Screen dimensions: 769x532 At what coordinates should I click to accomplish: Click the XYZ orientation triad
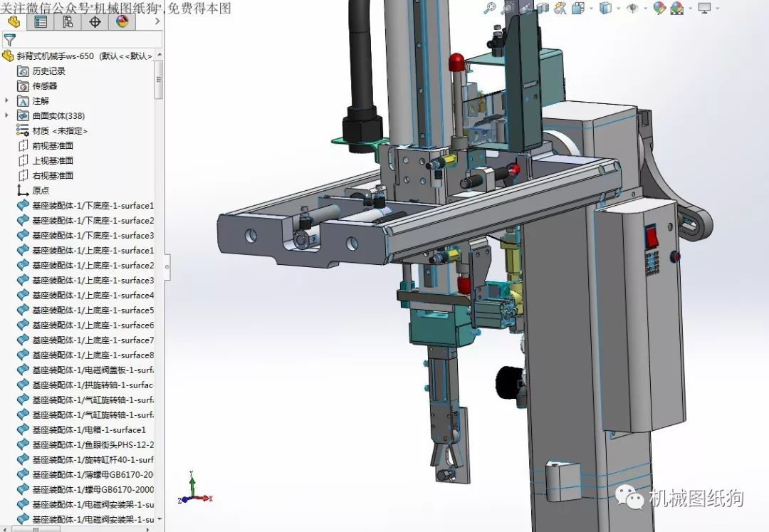(x=194, y=489)
